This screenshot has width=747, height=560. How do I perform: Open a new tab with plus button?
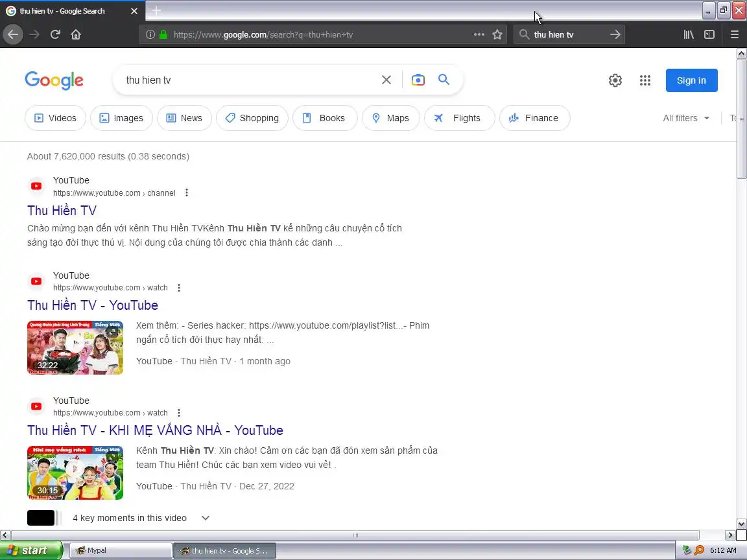156,10
